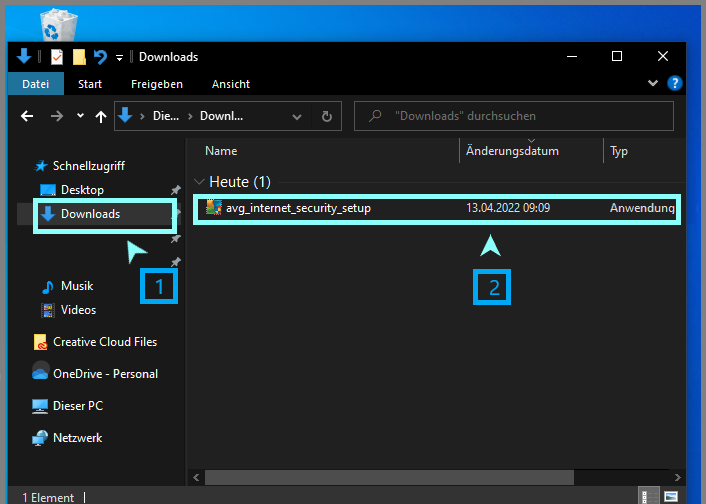Select the avg_internet_security_setup file
706x504 pixels.
pyautogui.click(x=437, y=208)
